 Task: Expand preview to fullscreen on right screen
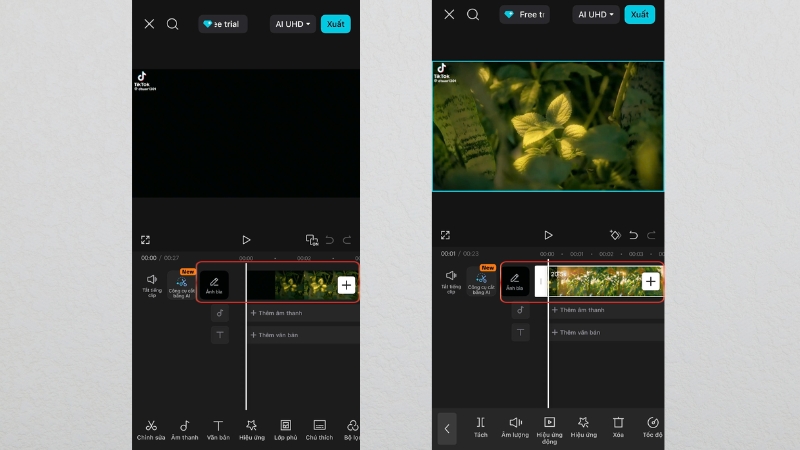click(445, 235)
